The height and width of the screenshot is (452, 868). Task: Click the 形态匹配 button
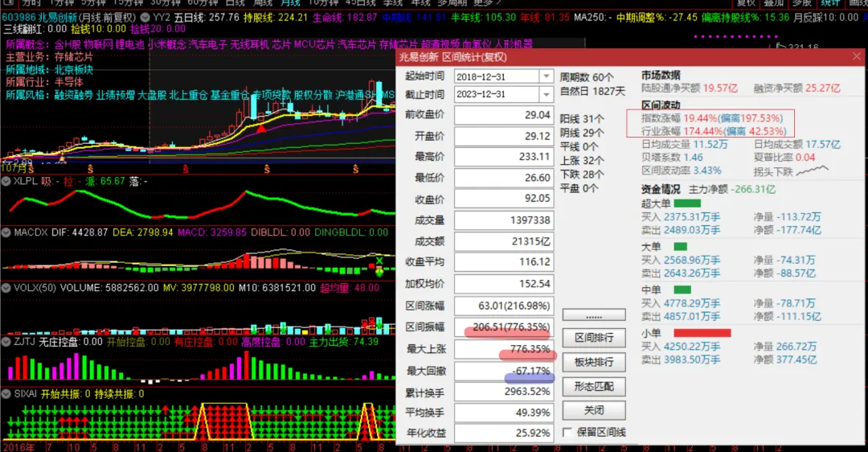pos(594,386)
